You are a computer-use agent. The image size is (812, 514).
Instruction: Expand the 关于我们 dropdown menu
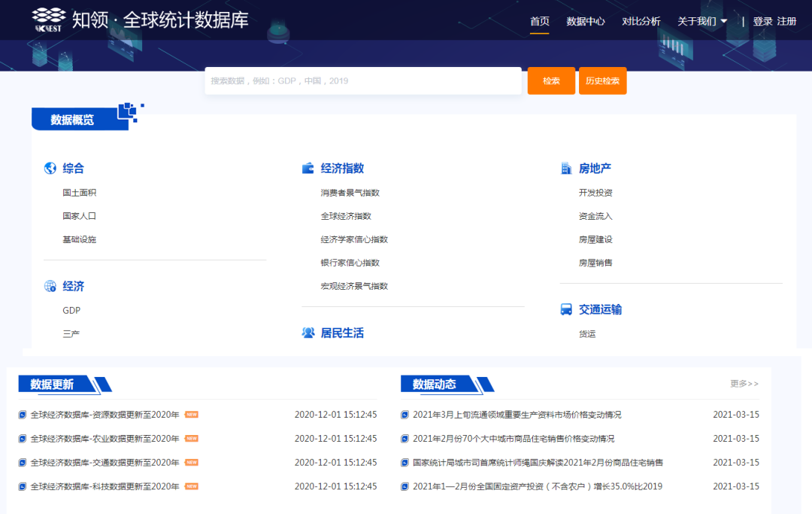(702, 21)
